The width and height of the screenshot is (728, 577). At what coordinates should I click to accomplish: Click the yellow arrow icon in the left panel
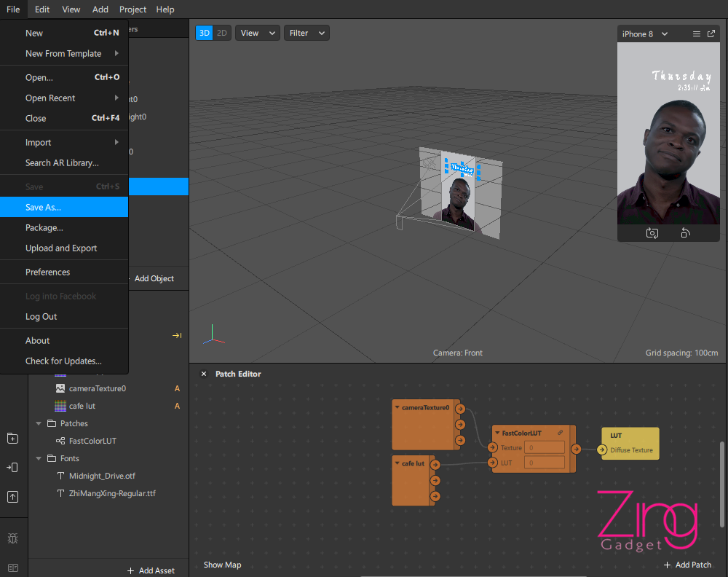click(x=177, y=335)
